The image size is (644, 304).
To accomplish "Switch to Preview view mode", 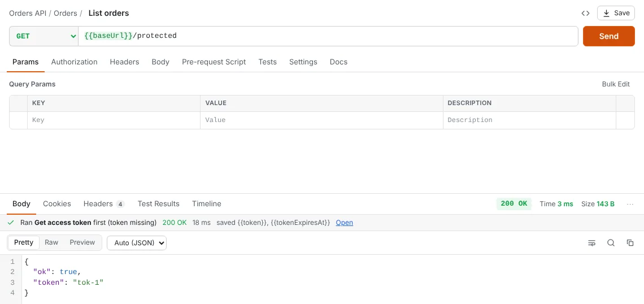I will click(82, 242).
